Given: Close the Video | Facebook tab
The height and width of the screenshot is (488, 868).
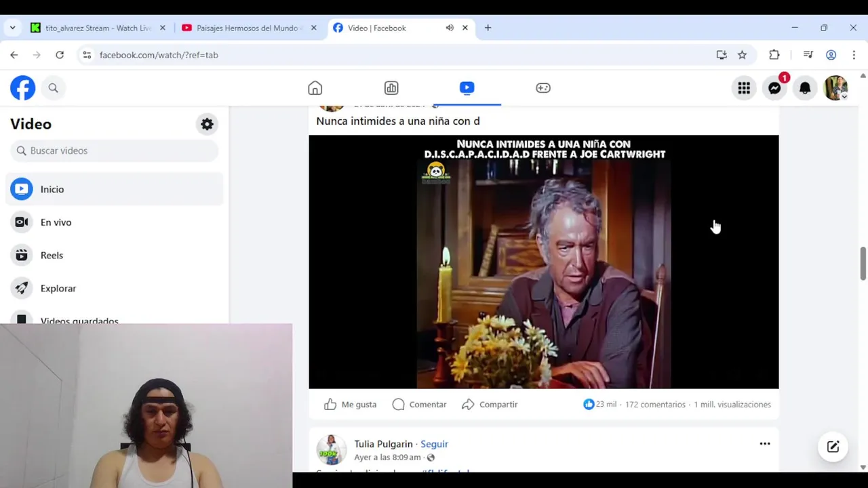Looking at the screenshot, I should 465,28.
